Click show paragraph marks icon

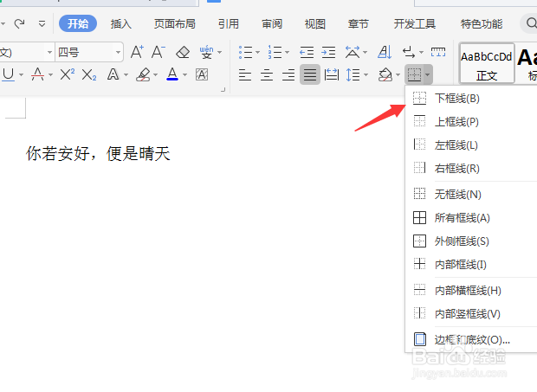click(409, 52)
